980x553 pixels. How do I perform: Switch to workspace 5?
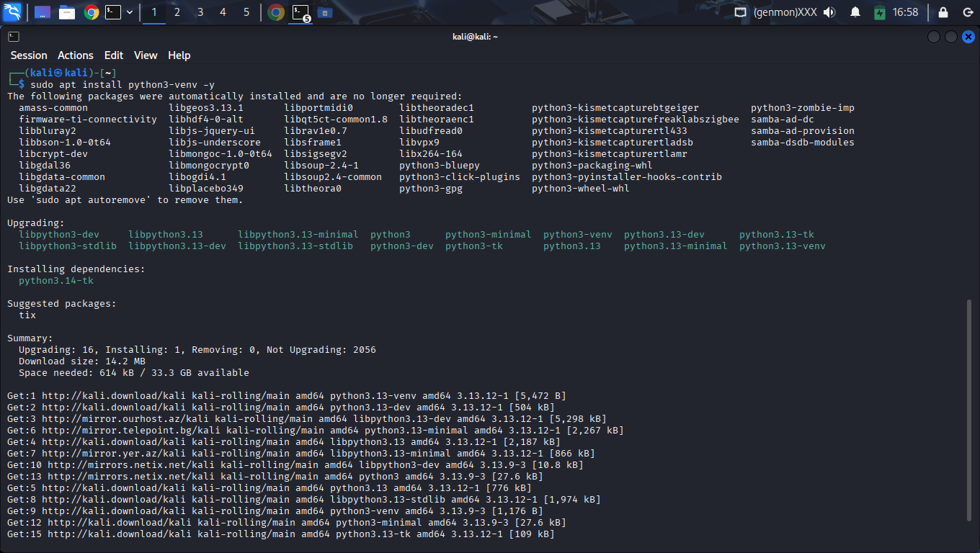pos(246,12)
